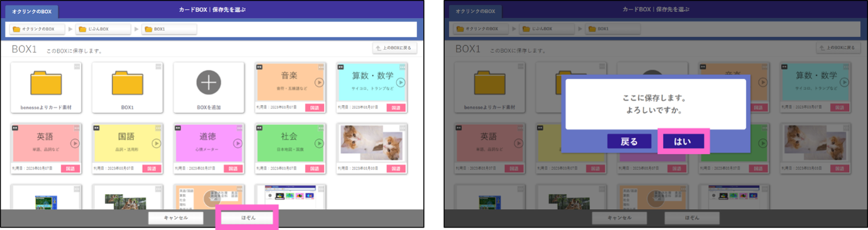Click pink 国語 tag on 英語 card, left screenshot

70,168
